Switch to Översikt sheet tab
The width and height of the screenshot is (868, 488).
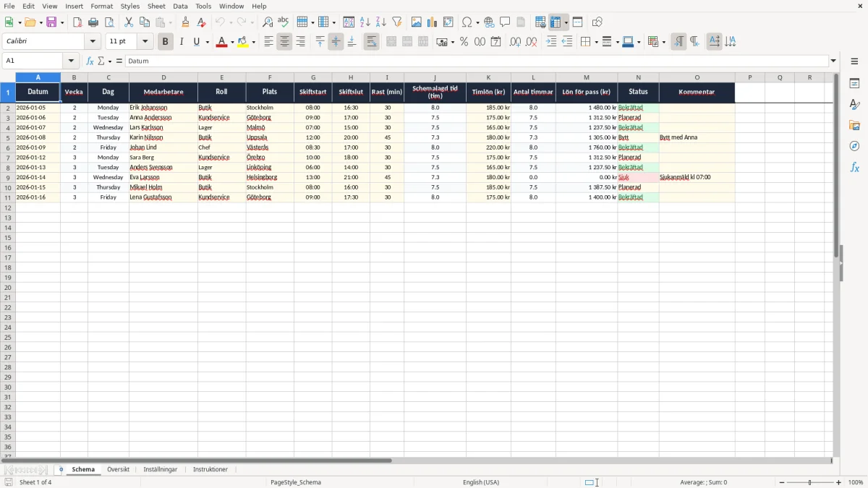coord(118,469)
